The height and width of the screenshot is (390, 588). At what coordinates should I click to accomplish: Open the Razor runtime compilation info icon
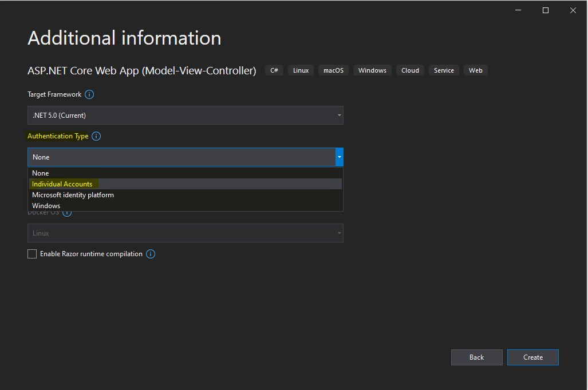pos(151,254)
